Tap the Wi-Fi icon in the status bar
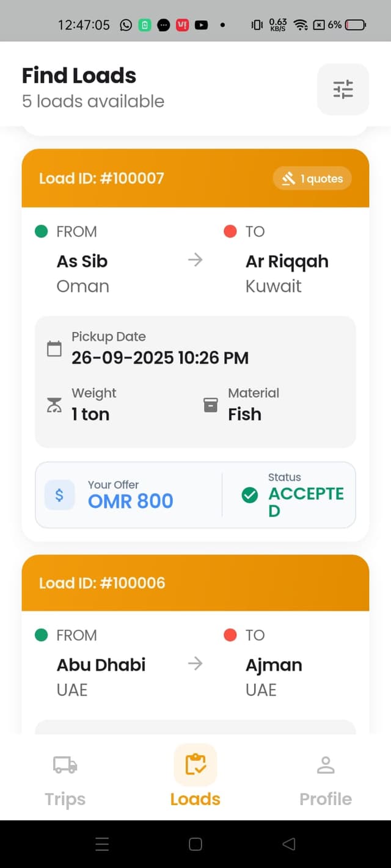Image resolution: width=391 pixels, height=868 pixels. pos(300,25)
